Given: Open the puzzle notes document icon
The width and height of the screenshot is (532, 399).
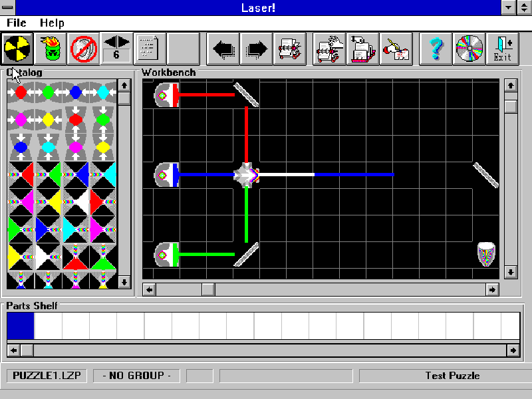Looking at the screenshot, I should tap(147, 48).
